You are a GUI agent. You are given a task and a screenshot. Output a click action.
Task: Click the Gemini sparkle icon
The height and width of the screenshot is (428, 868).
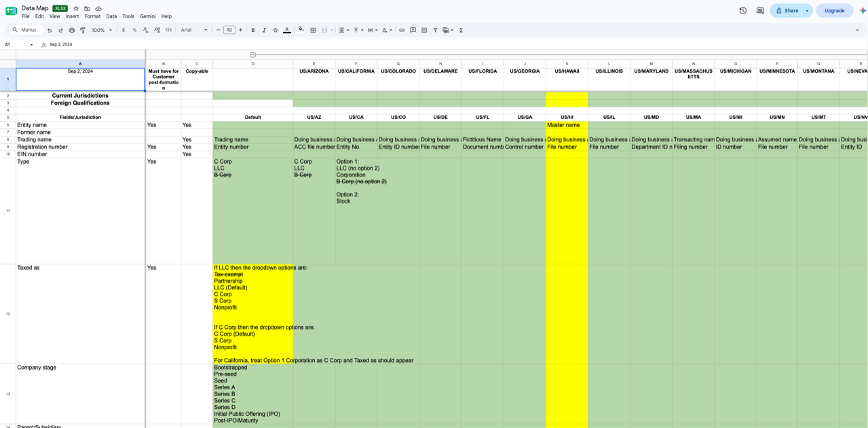[x=863, y=11]
